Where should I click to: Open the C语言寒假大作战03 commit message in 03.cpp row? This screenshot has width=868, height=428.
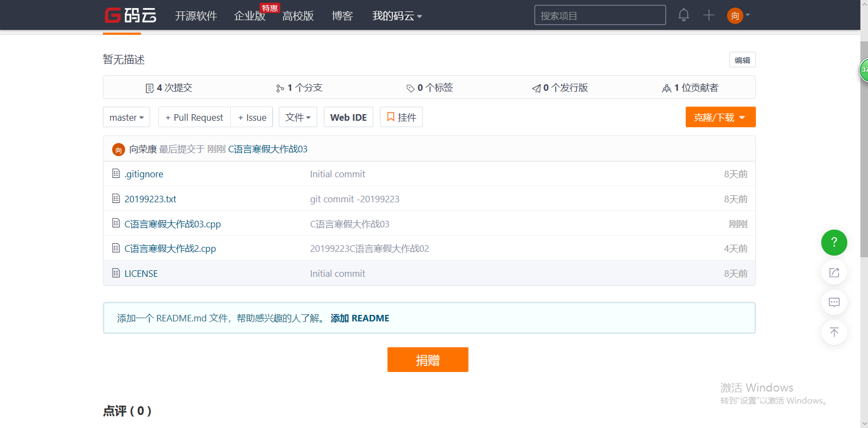pos(350,224)
